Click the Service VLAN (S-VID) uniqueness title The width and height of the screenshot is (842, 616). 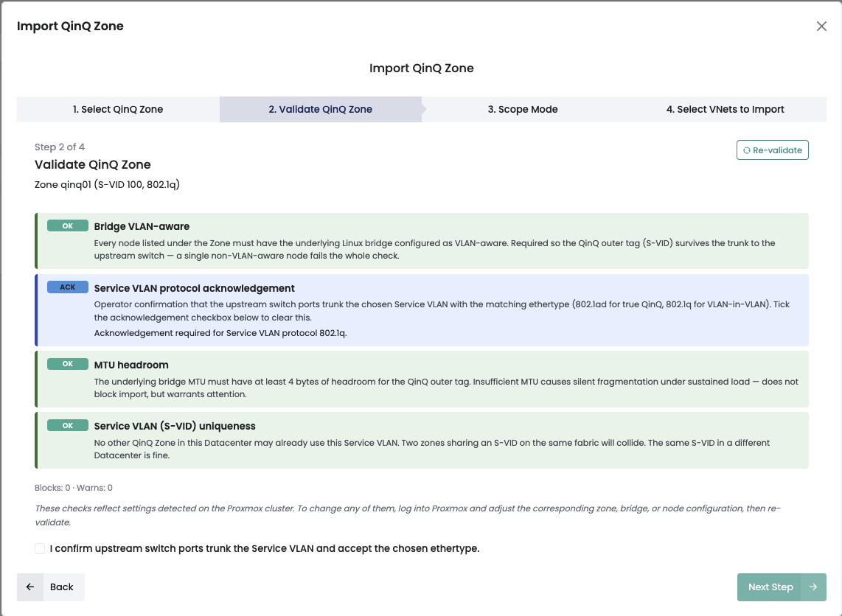point(175,426)
